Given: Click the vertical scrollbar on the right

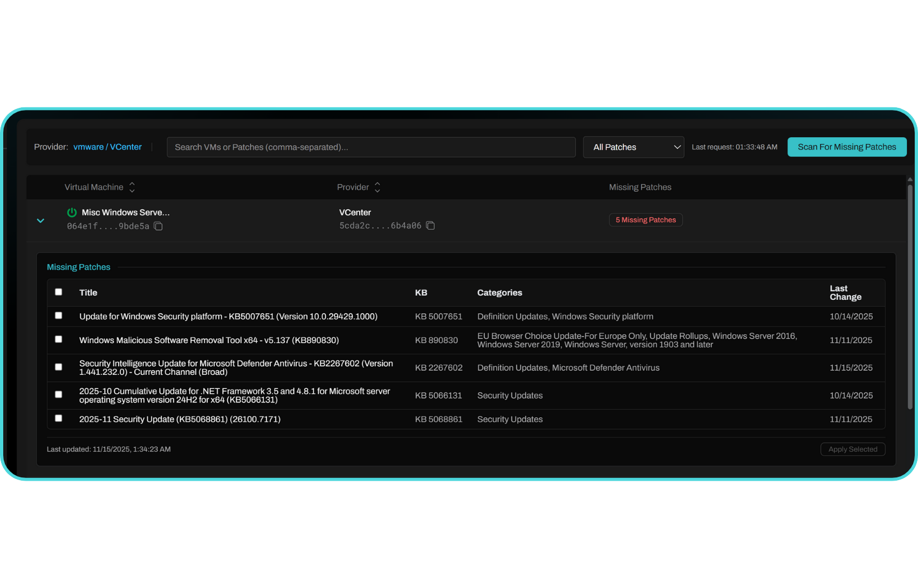Looking at the screenshot, I should pyautogui.click(x=909, y=297).
